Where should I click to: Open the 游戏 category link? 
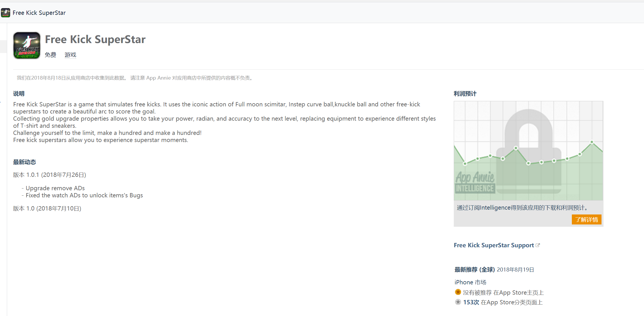tap(70, 55)
